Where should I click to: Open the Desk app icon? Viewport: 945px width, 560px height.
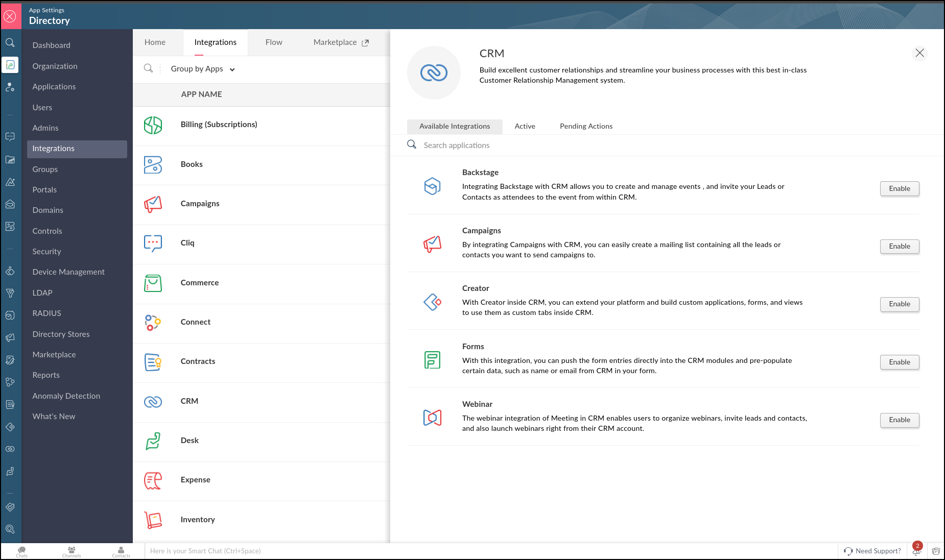(153, 441)
